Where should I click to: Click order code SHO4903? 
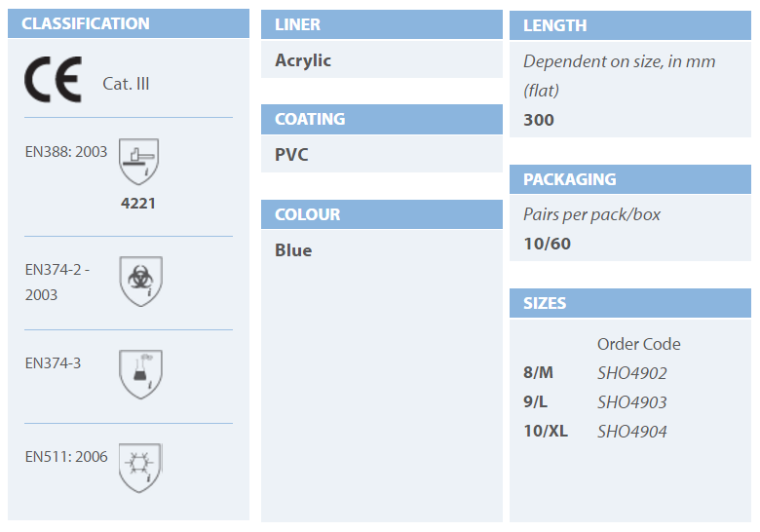(x=631, y=402)
